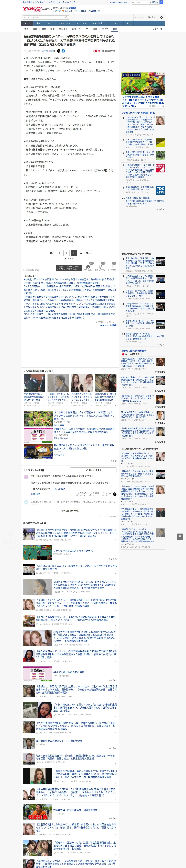Screen dimensions: 186x868
Task: Toggle the コメント非表示 checkbox
Action: pyautogui.click(x=102, y=517)
